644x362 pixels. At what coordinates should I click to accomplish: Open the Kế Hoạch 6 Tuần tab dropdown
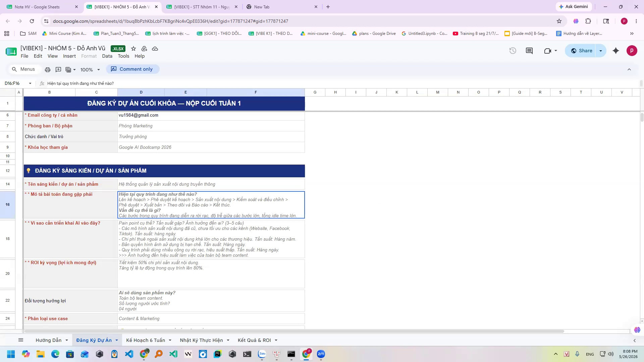(170, 340)
